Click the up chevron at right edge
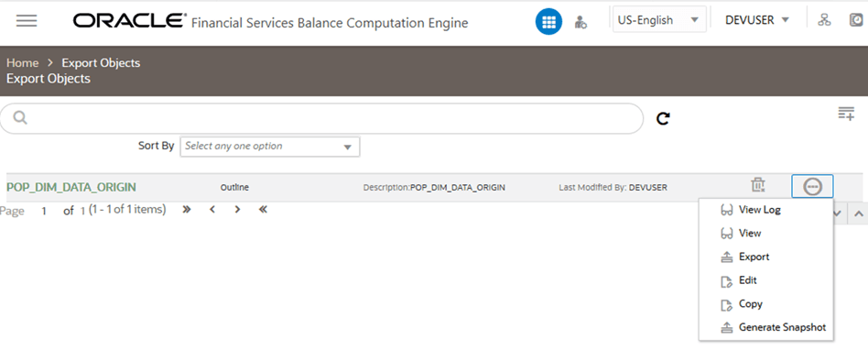This screenshot has width=868, height=350. coord(859,213)
